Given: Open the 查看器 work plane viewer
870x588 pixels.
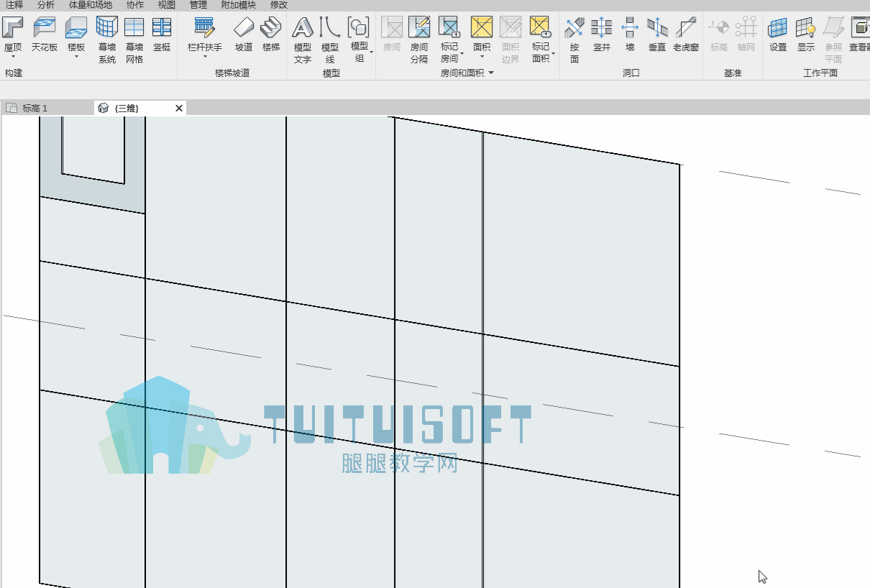Looking at the screenshot, I should coord(859,35).
